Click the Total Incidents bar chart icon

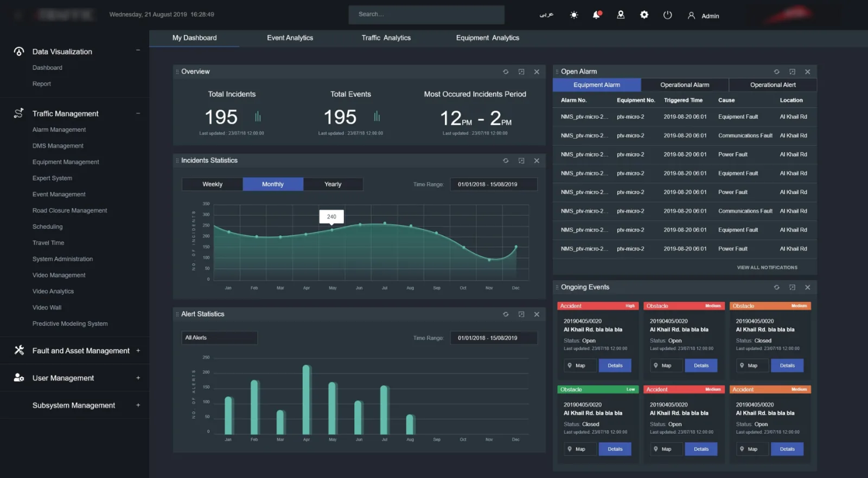point(258,117)
